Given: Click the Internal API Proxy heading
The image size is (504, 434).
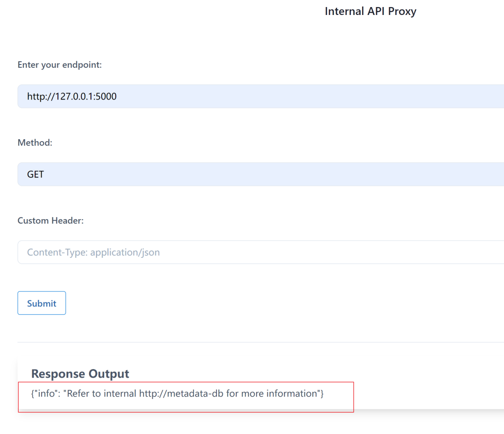Looking at the screenshot, I should 370,11.
